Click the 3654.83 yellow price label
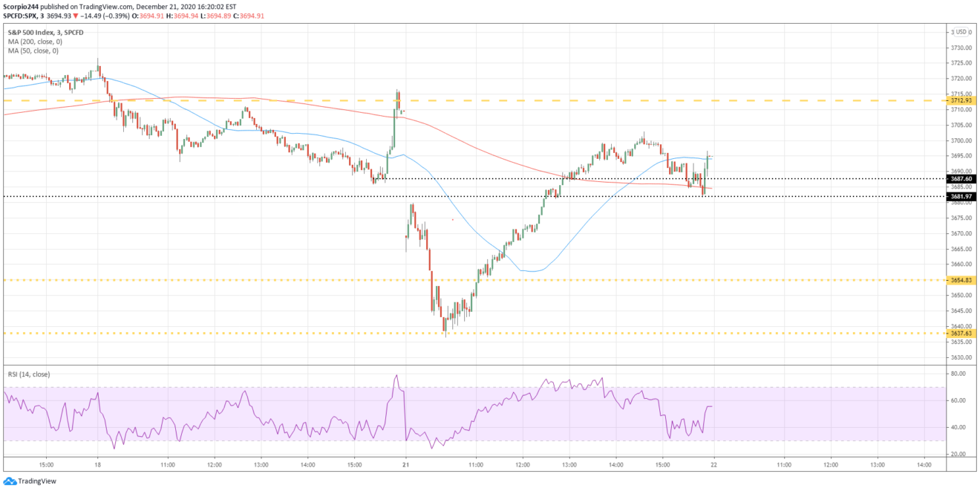Viewport: 980px width, 491px height. [x=961, y=280]
